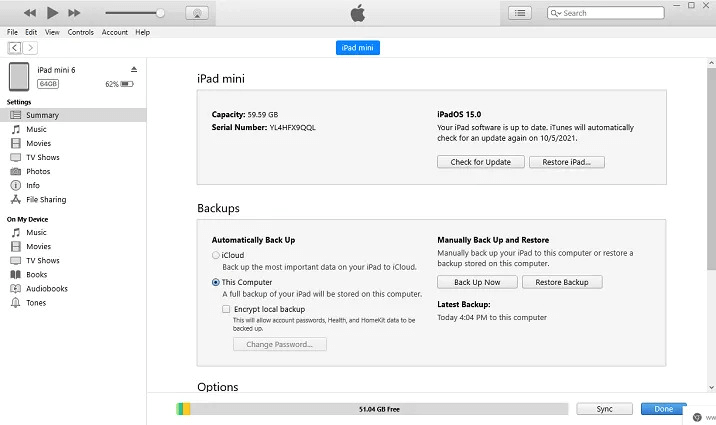Open the Controls menu
Image resolution: width=716 pixels, height=425 pixels.
(81, 32)
